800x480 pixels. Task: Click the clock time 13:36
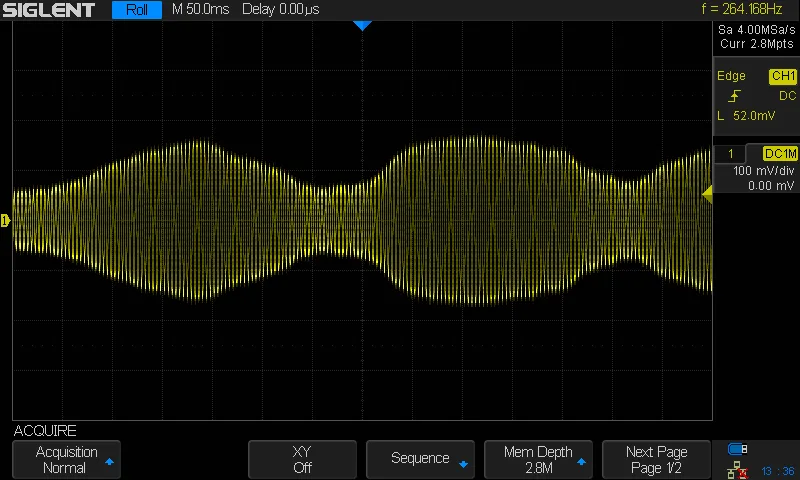pyautogui.click(x=778, y=471)
